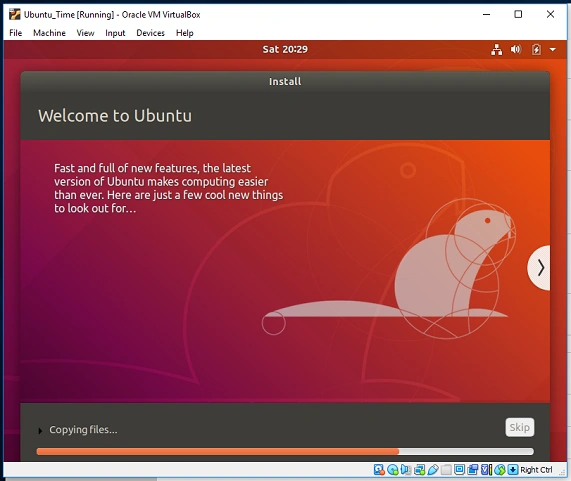Click the Install window title

click(x=285, y=82)
